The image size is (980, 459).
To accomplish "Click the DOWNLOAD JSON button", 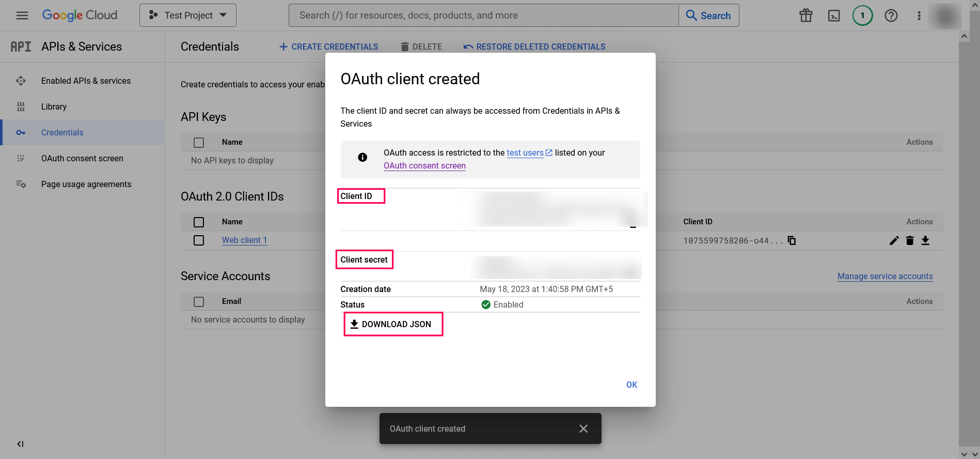I will 393,324.
